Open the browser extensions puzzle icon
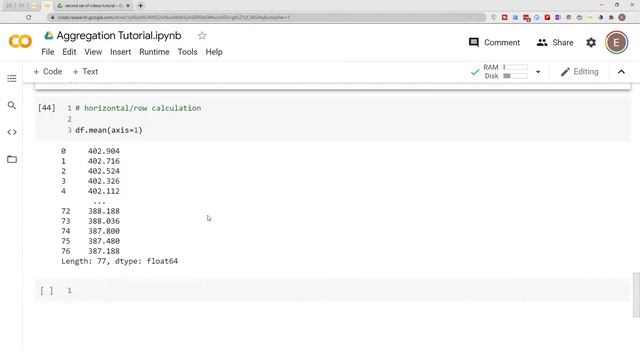Screen dimensions: 640x360 tap(611, 18)
